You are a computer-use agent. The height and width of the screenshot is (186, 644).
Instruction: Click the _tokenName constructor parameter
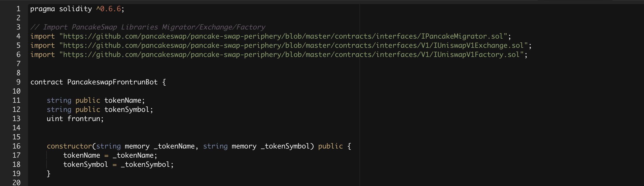point(174,146)
